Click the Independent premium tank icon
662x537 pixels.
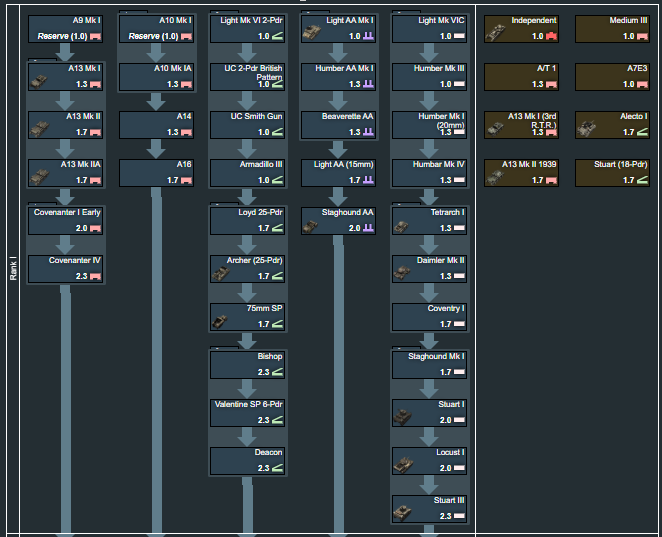[x=497, y=33]
